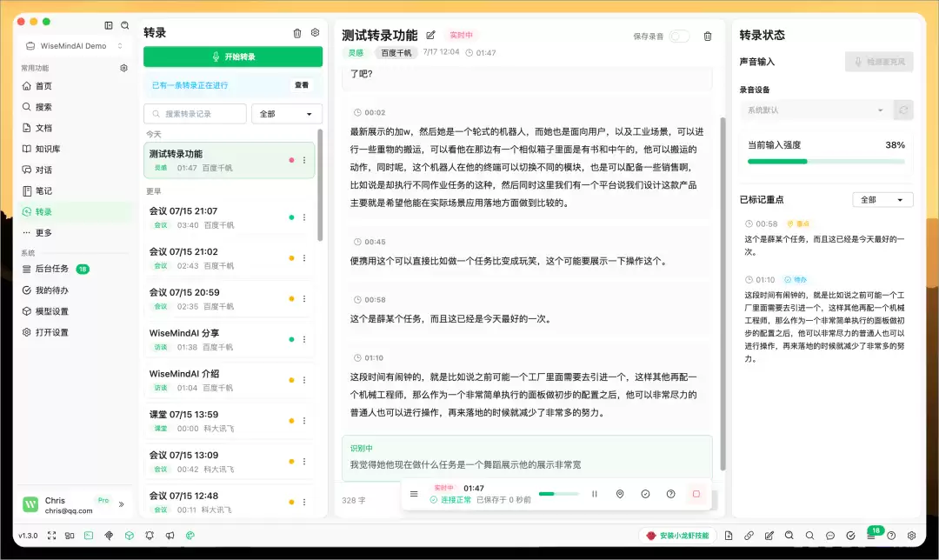Image resolution: width=939 pixels, height=560 pixels.
Task: Open 模型设置 in the sidebar
Action: 74,311
